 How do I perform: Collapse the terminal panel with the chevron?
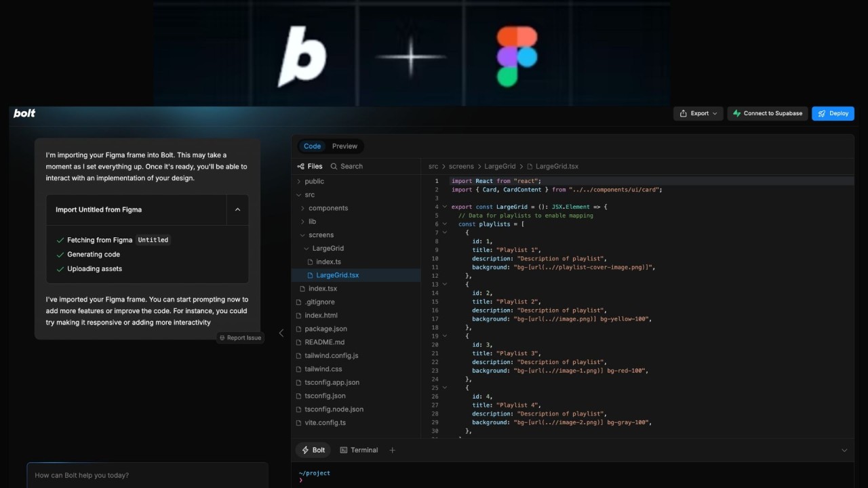[x=844, y=449]
